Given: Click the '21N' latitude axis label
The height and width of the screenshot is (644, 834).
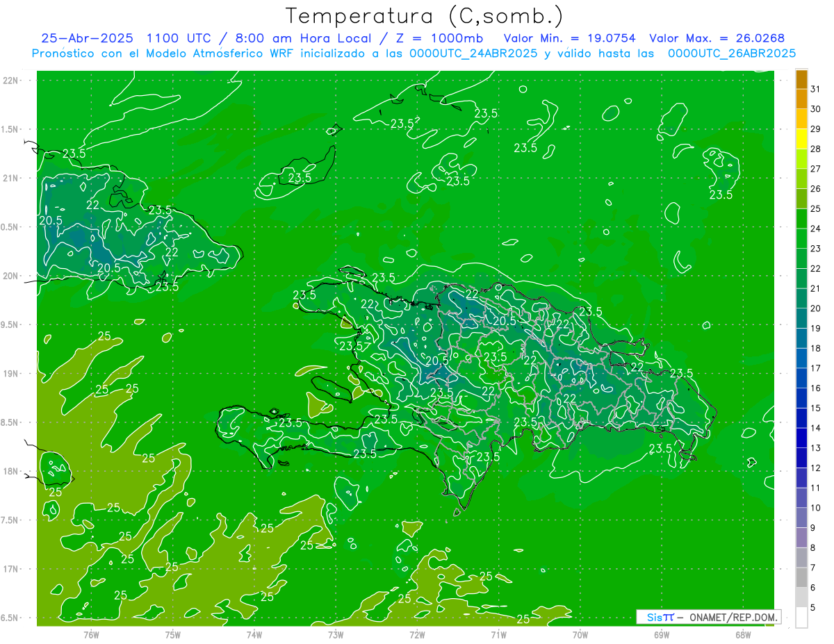Looking at the screenshot, I should (x=10, y=178).
